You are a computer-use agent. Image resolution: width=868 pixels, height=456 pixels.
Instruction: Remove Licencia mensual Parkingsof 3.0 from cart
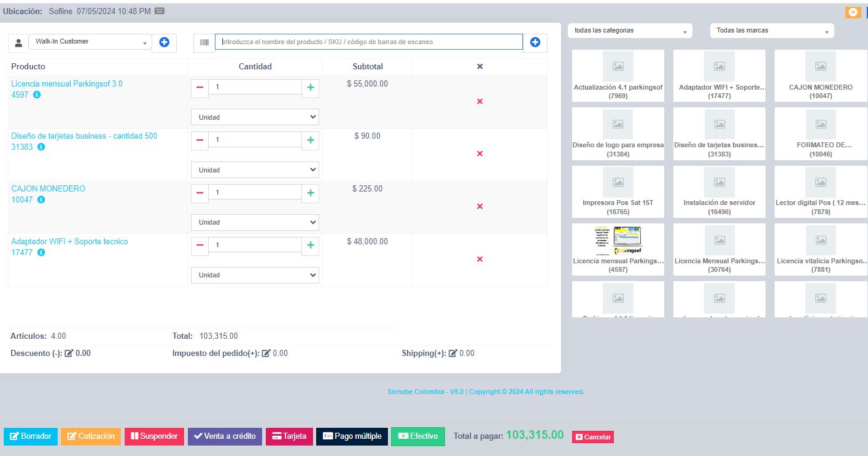(x=480, y=101)
